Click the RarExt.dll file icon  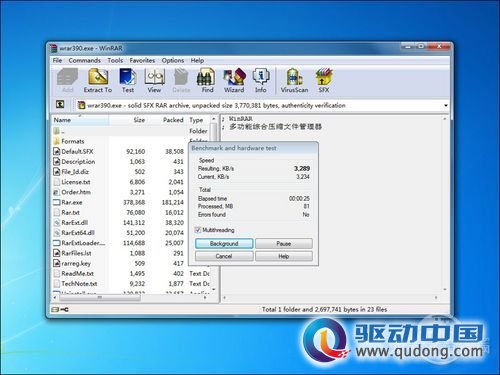[56, 223]
